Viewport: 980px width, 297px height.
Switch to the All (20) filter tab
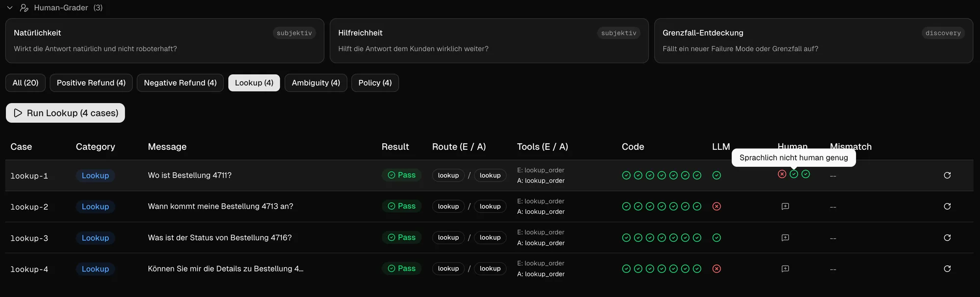[25, 83]
